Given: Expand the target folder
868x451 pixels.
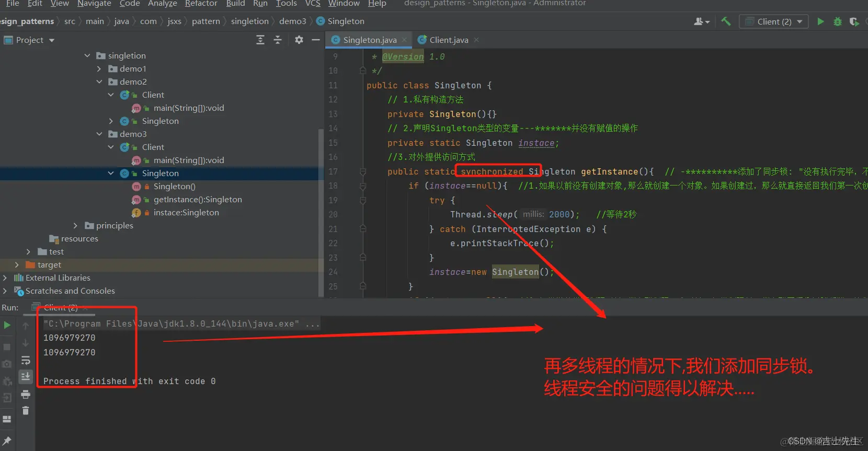Looking at the screenshot, I should click(16, 264).
